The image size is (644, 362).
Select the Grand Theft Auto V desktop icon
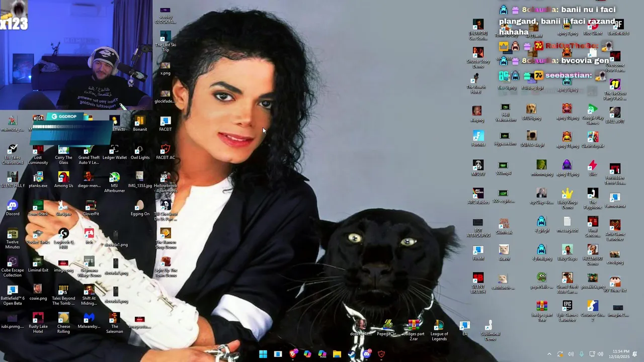click(x=89, y=155)
